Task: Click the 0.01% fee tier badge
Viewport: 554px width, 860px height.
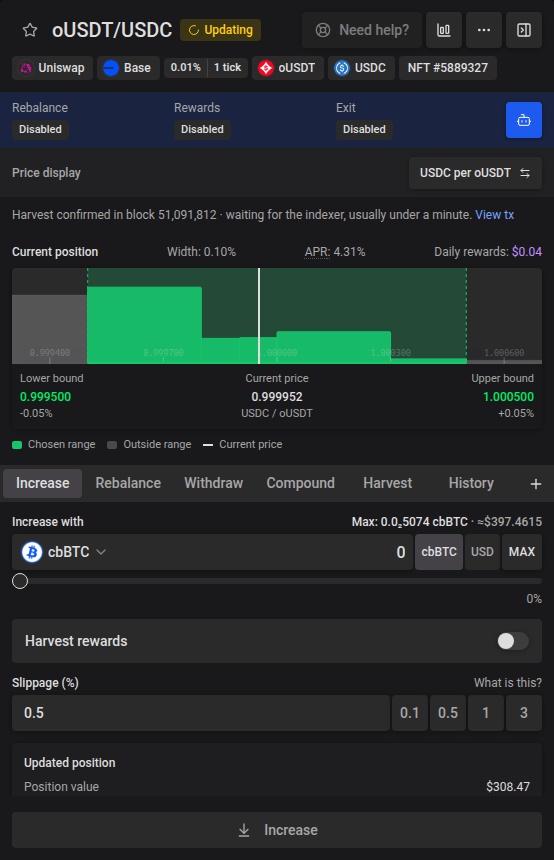Action: 185,67
